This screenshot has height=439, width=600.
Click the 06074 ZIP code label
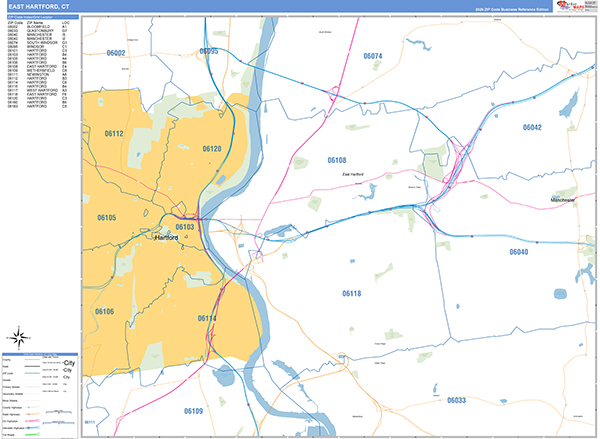373,57
